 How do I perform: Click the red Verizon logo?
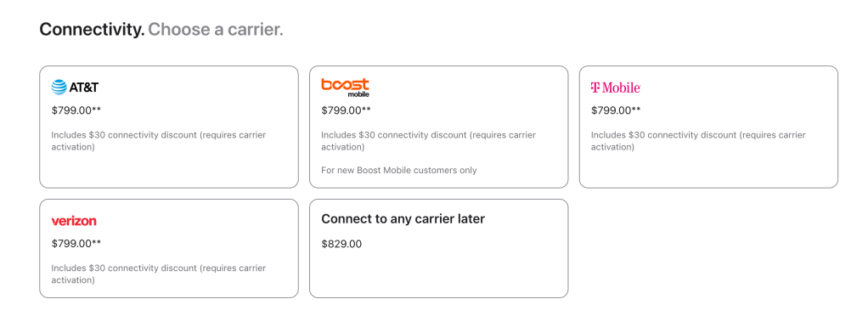coord(74,221)
